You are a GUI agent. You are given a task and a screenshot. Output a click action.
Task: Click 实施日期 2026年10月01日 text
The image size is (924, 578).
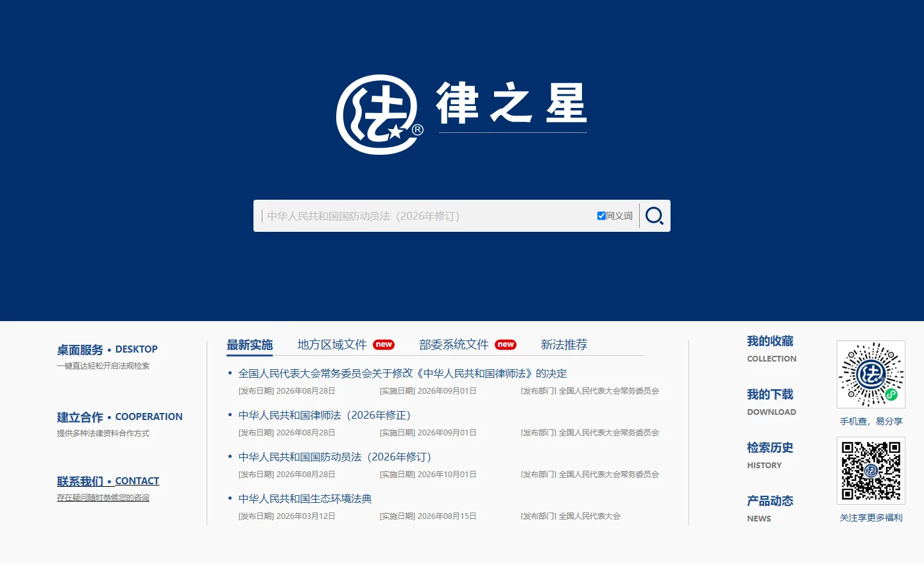[428, 475]
